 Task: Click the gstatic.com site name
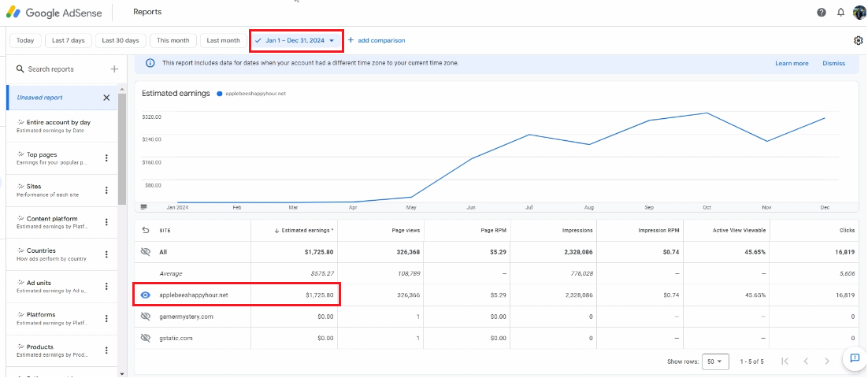(176, 338)
